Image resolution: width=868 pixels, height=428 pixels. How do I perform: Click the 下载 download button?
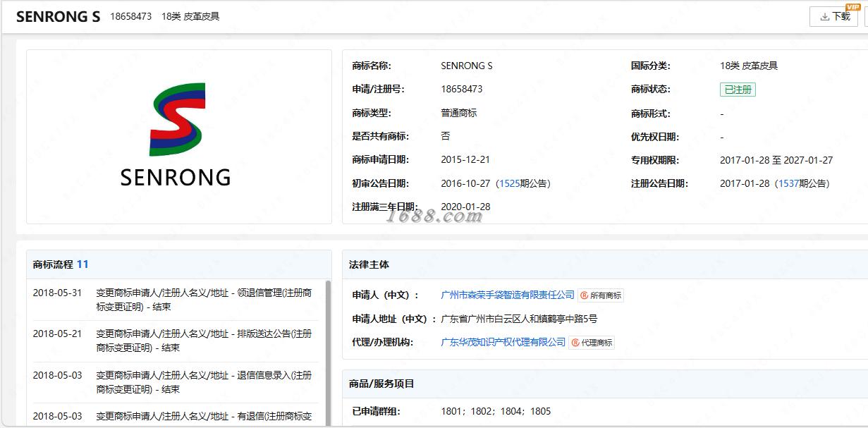833,16
